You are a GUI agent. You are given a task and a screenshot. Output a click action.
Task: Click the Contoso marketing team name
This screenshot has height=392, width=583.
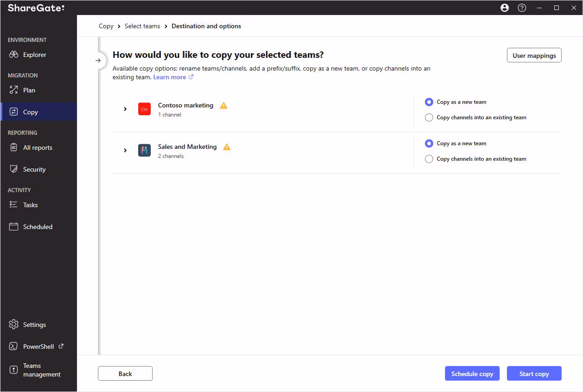point(186,105)
